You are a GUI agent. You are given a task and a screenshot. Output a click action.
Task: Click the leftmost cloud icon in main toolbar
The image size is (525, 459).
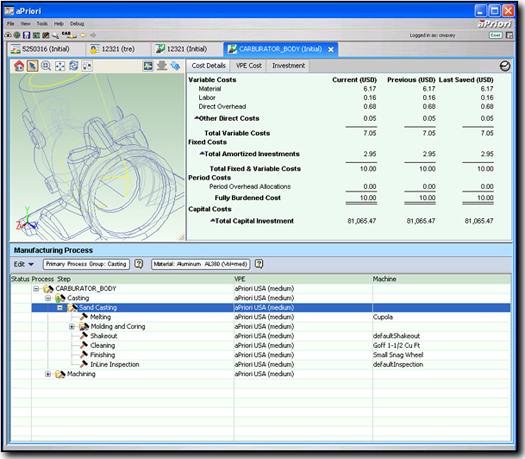click(8, 35)
